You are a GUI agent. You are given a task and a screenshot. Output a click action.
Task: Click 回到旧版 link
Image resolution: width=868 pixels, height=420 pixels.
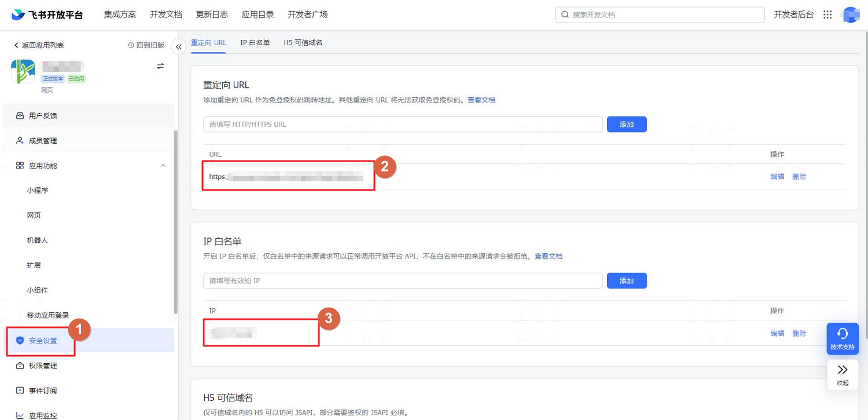(146, 45)
